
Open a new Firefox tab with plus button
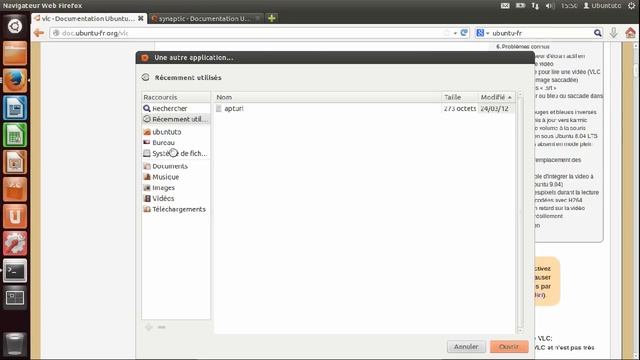tap(272, 18)
